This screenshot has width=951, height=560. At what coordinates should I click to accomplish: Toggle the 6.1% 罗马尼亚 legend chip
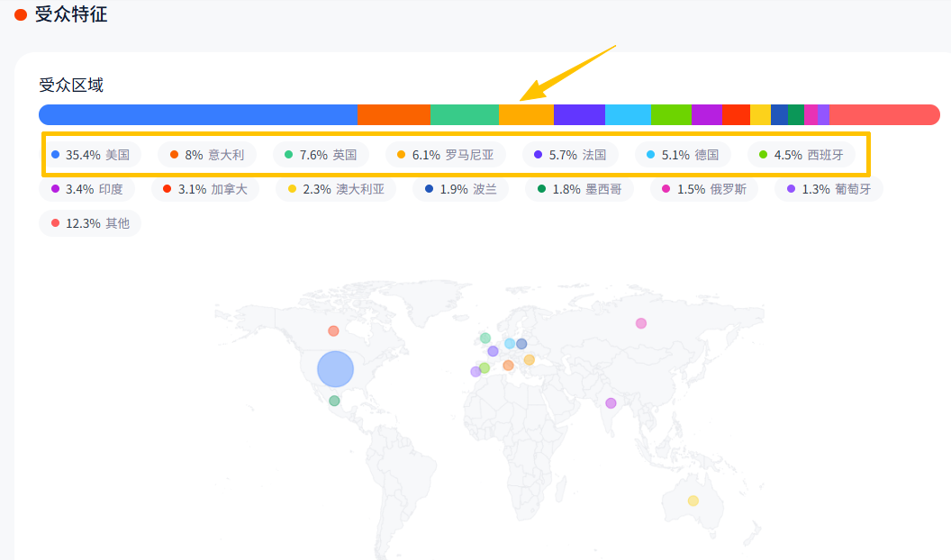pos(445,155)
